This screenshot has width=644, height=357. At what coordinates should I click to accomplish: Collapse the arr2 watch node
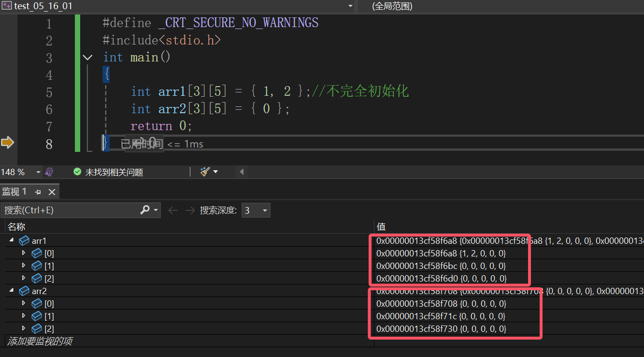coord(12,291)
